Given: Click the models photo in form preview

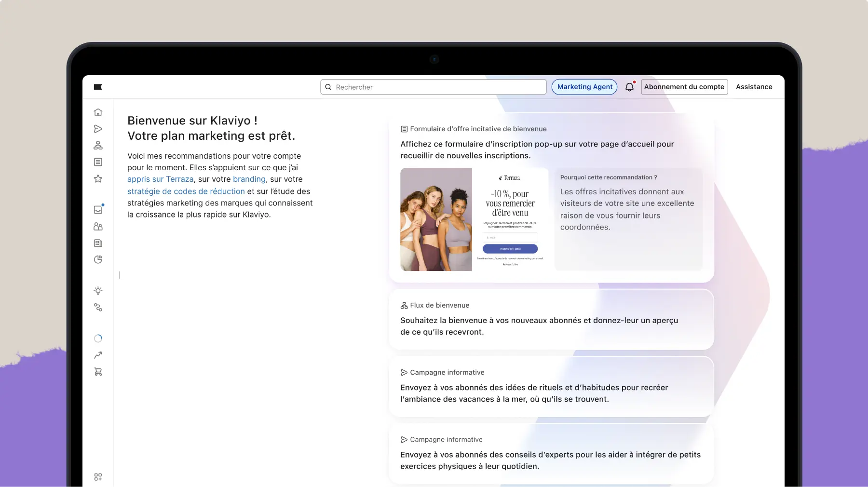Looking at the screenshot, I should (x=436, y=219).
